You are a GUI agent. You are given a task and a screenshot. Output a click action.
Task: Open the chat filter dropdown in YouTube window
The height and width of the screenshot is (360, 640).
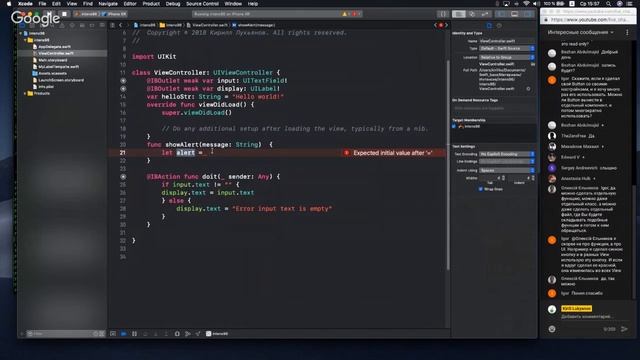click(x=580, y=32)
